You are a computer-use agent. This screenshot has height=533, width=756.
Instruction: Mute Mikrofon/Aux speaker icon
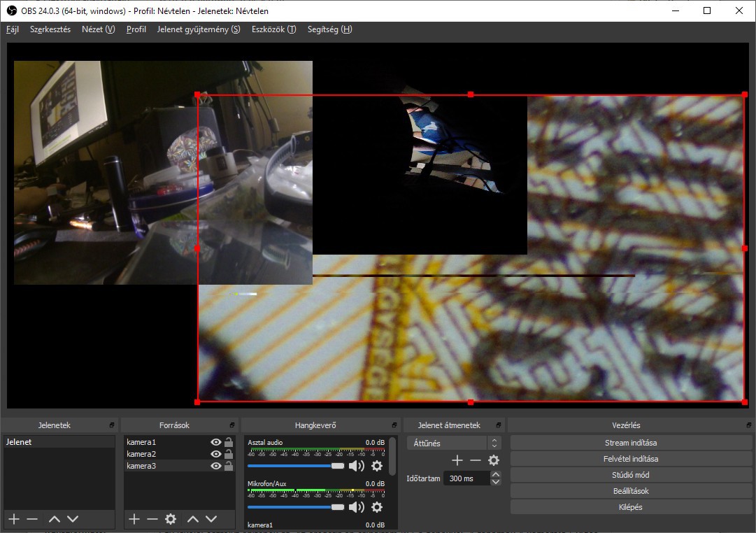pos(356,507)
